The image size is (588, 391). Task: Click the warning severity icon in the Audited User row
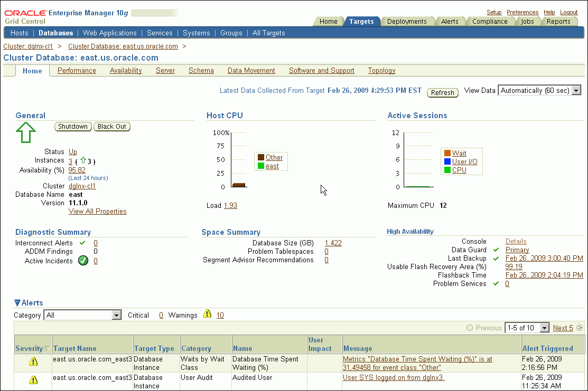click(33, 380)
